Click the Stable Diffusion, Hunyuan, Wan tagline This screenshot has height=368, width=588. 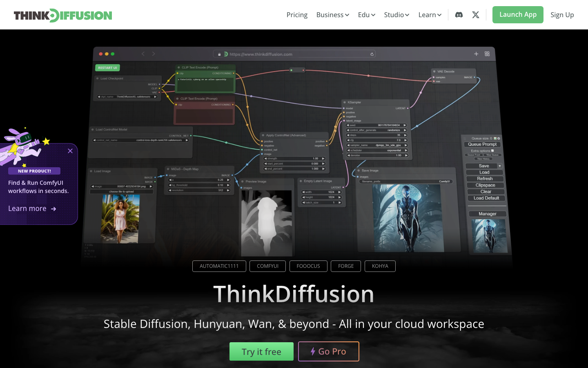294,324
